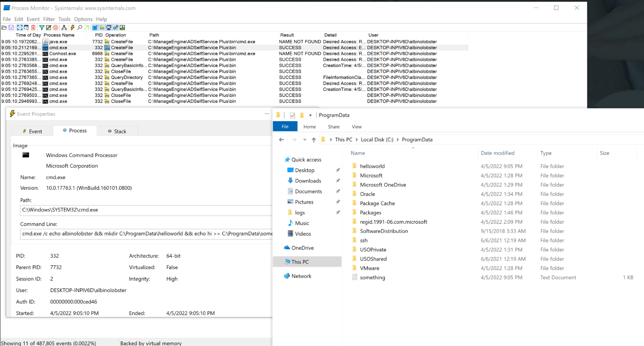Click the green Jump To arrow icon
The height and width of the screenshot is (346, 644).
pos(86,28)
